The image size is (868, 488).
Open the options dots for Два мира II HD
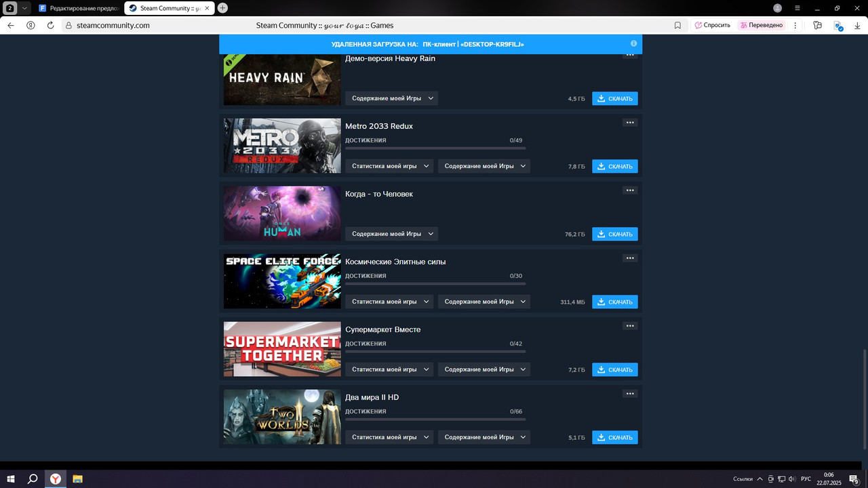coord(630,394)
